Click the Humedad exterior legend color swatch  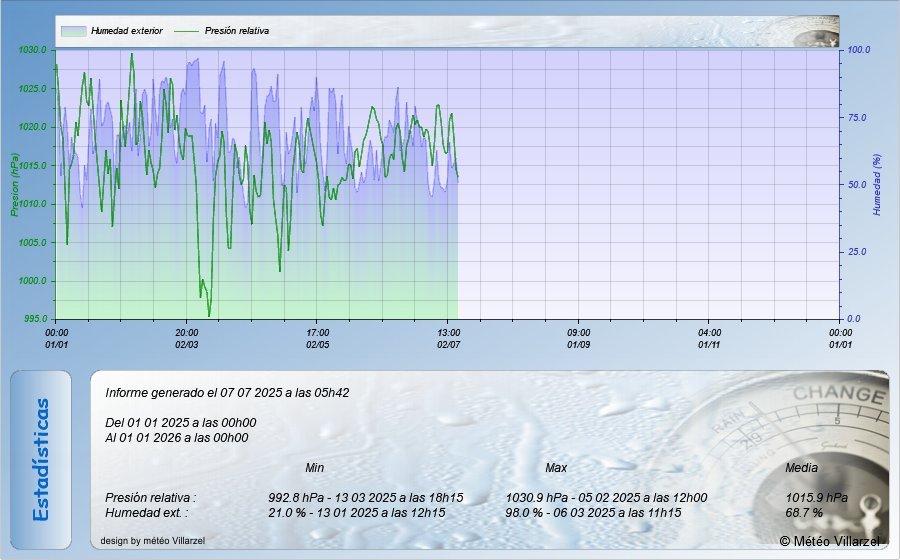[x=73, y=31]
